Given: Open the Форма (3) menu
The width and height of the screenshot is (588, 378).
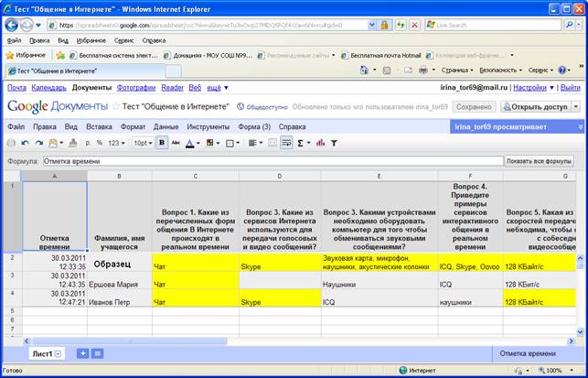Looking at the screenshot, I should point(254,127).
